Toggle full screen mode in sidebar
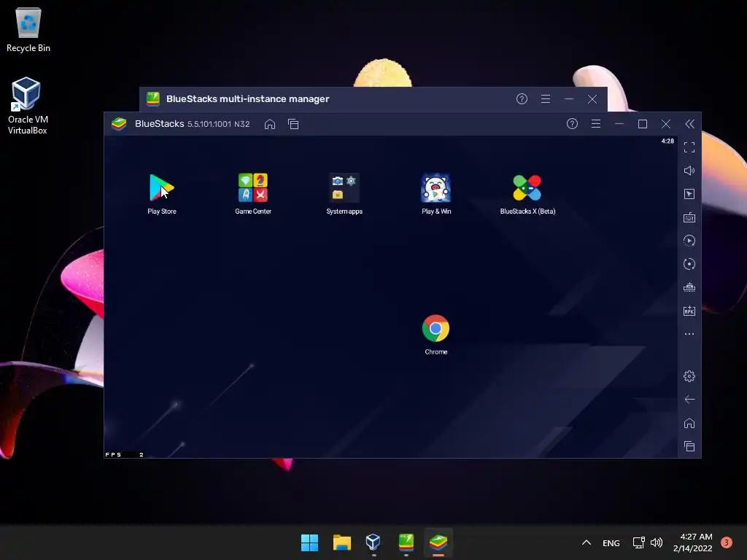747x560 pixels. pos(689,147)
